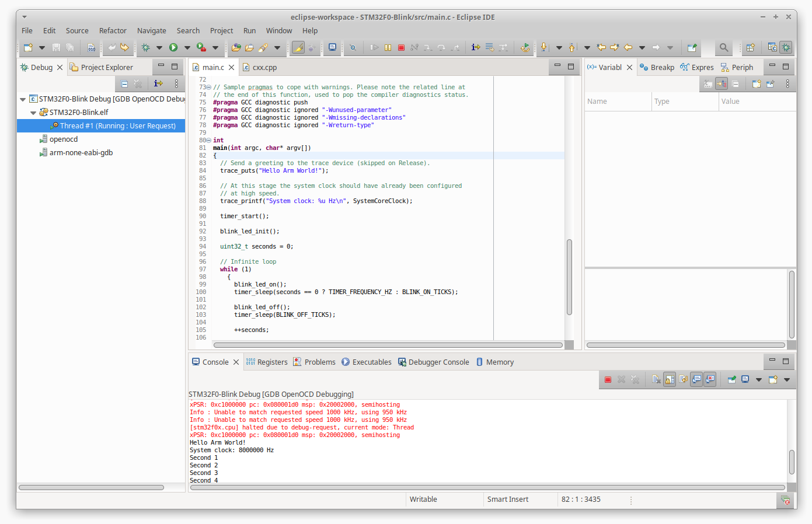This screenshot has width=812, height=524.
Task: Switch to the cxx.cpp editor tab
Action: coord(260,67)
